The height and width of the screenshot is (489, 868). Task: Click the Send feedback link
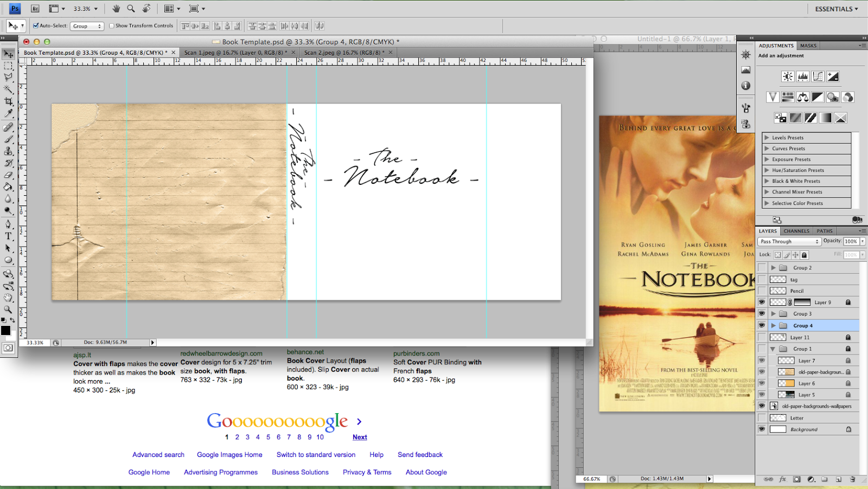[420, 455]
